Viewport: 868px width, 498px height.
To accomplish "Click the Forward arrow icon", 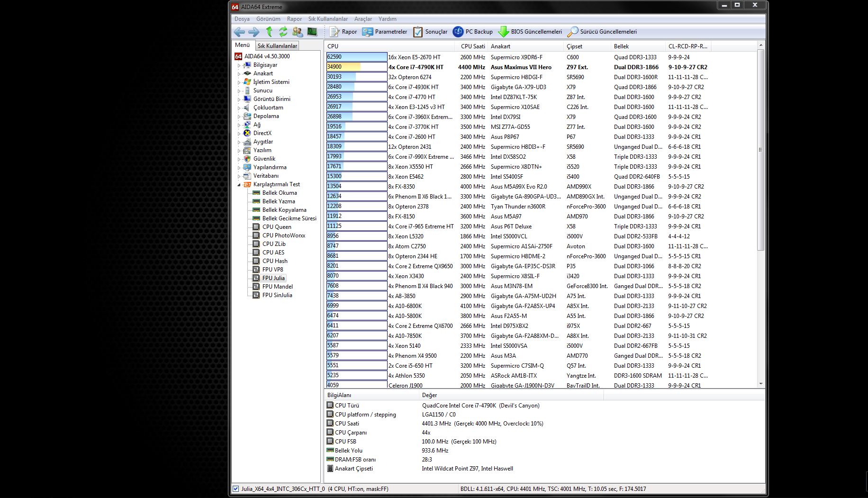I will 254,32.
